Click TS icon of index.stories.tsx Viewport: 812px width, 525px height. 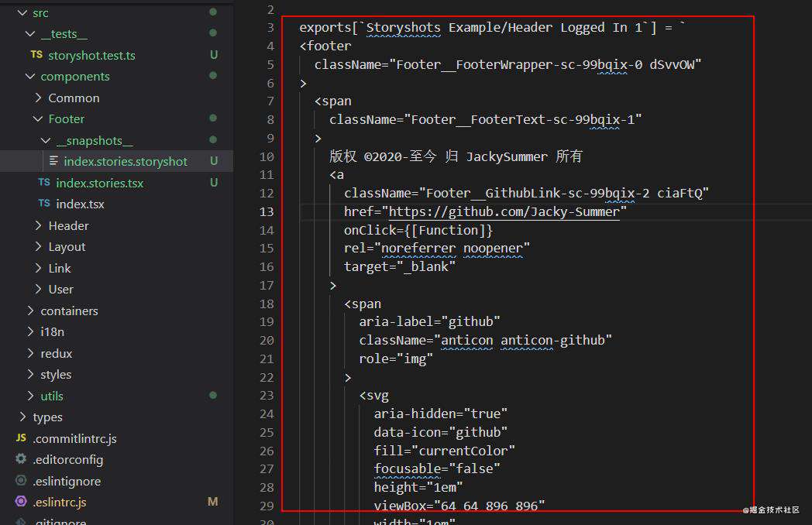coord(44,182)
